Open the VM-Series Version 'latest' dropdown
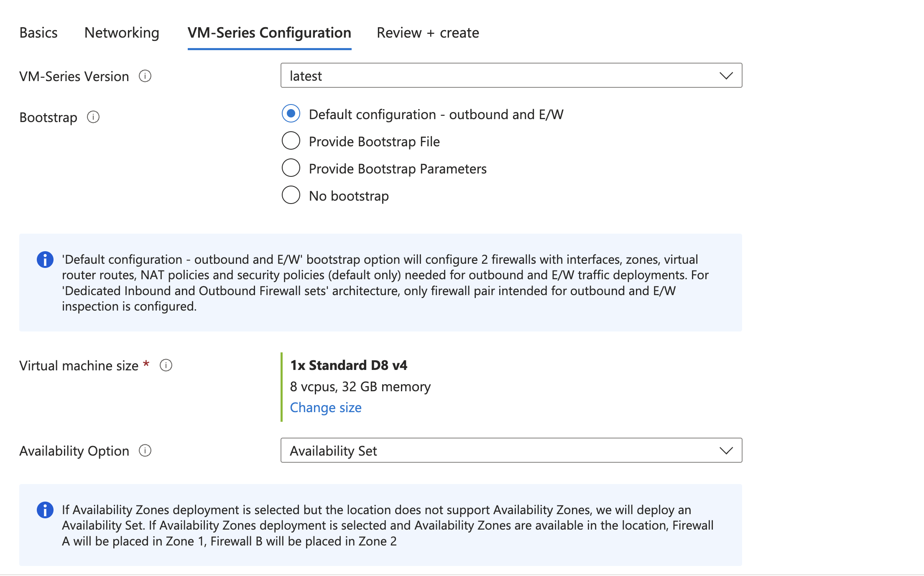The width and height of the screenshot is (924, 576). (502, 76)
